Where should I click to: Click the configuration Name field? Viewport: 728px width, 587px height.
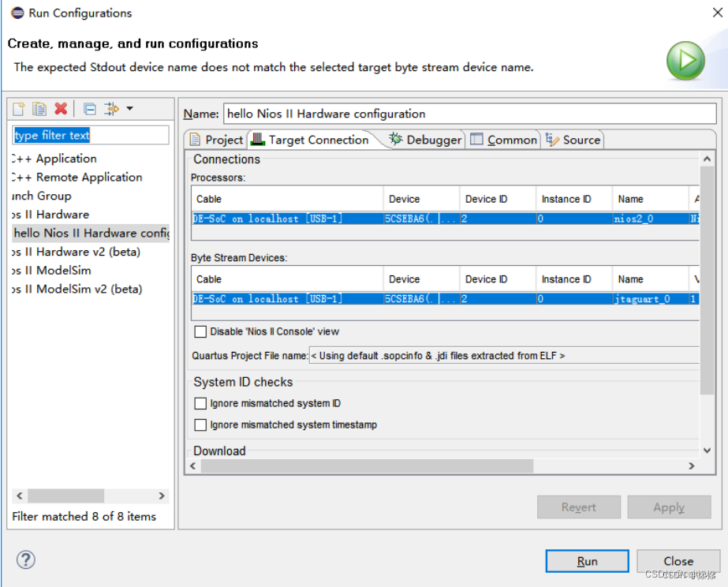tap(469, 114)
